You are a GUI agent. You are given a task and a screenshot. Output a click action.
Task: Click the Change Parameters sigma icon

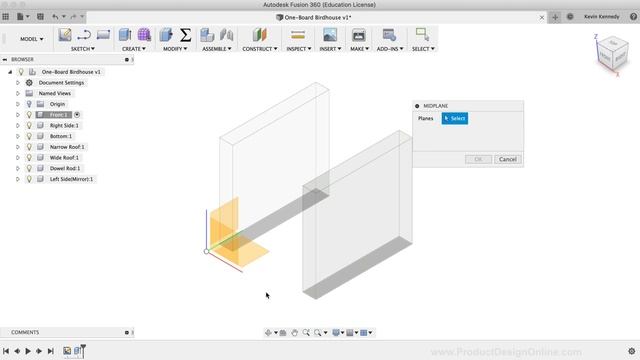click(x=186, y=35)
